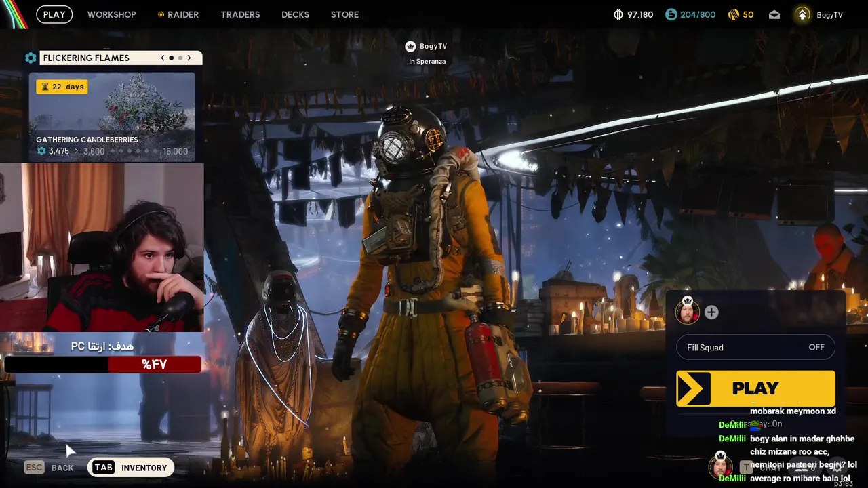Invite a squad member with plus button
868x488 pixels.
tap(711, 312)
